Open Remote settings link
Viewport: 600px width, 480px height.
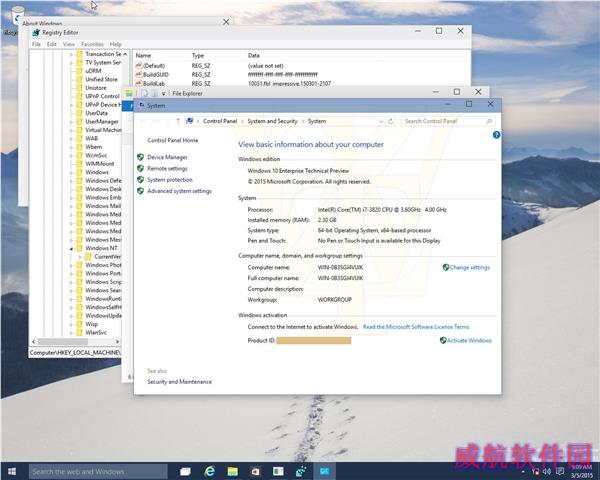(167, 168)
